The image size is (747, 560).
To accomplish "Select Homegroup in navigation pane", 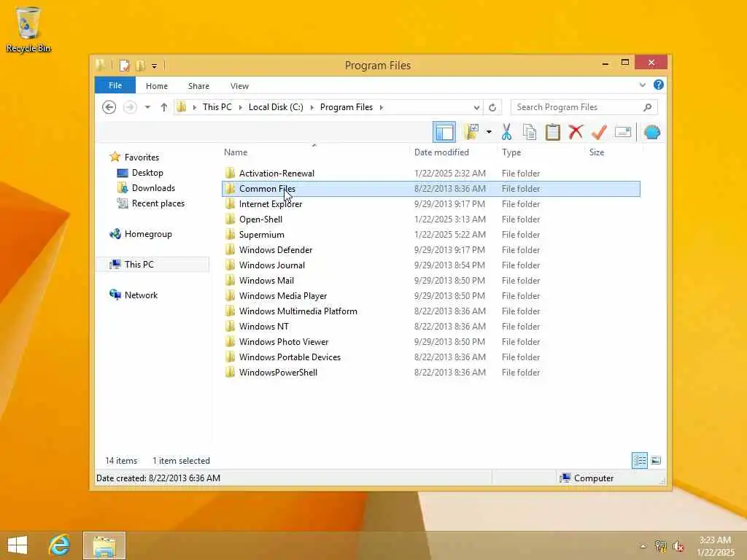I will (148, 234).
